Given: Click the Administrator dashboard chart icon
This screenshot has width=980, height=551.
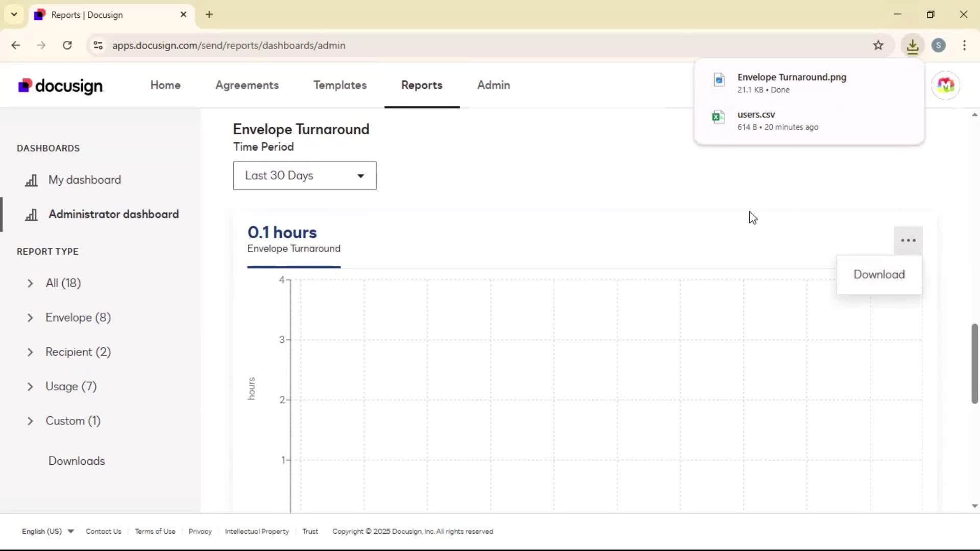Looking at the screenshot, I should pyautogui.click(x=32, y=215).
